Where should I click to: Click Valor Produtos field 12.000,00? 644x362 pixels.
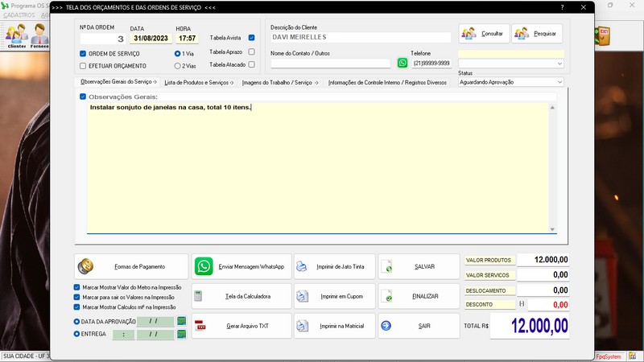click(x=543, y=260)
